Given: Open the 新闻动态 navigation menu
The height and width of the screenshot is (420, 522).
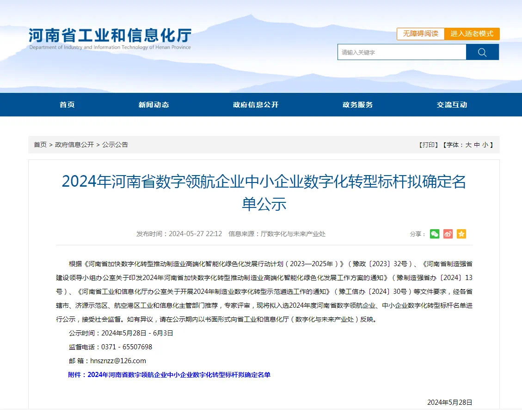Looking at the screenshot, I should [154, 105].
